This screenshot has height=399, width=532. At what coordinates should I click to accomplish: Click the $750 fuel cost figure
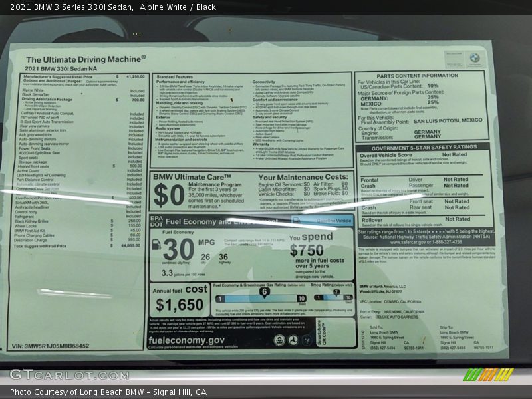point(307,251)
